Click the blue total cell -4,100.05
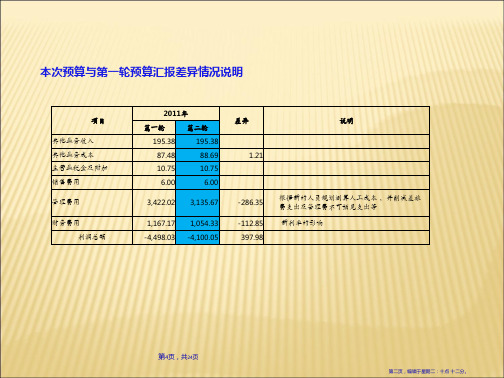The image size is (504, 378). point(197,237)
